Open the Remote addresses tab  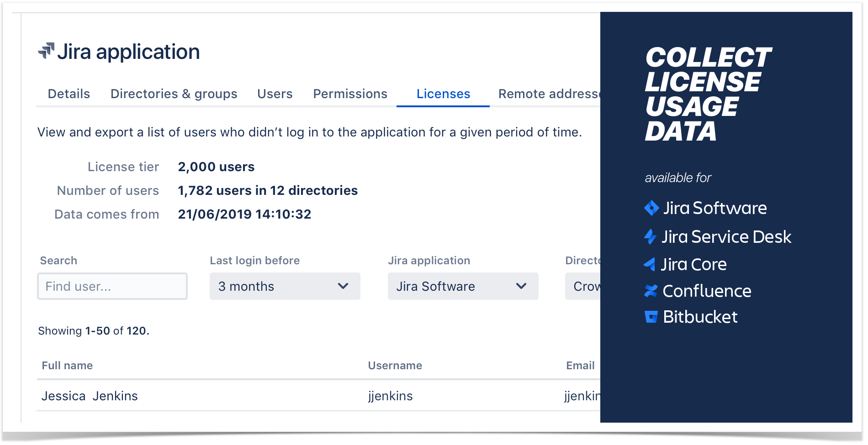tap(549, 94)
